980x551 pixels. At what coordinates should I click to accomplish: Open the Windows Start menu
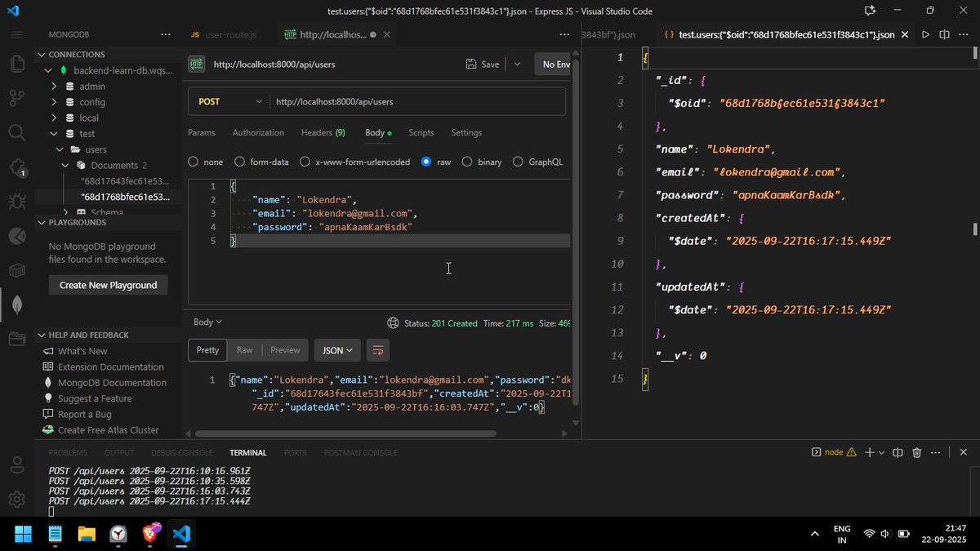click(x=23, y=535)
